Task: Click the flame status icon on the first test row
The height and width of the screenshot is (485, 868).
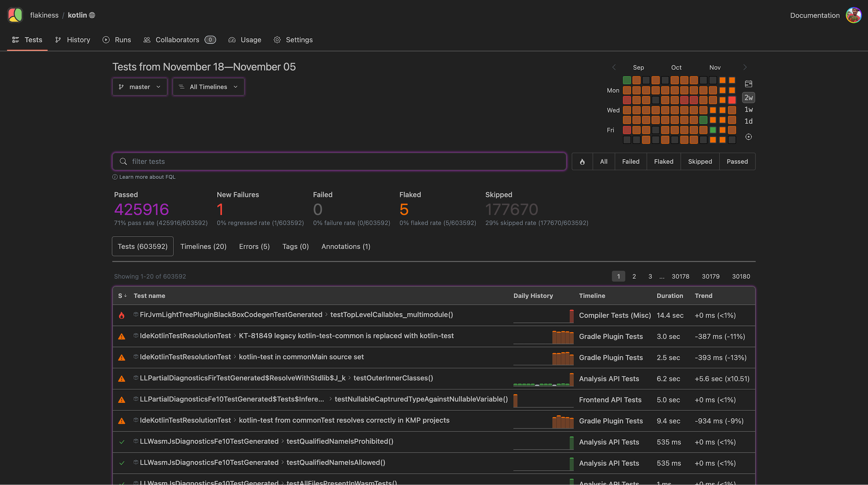Action: (122, 315)
